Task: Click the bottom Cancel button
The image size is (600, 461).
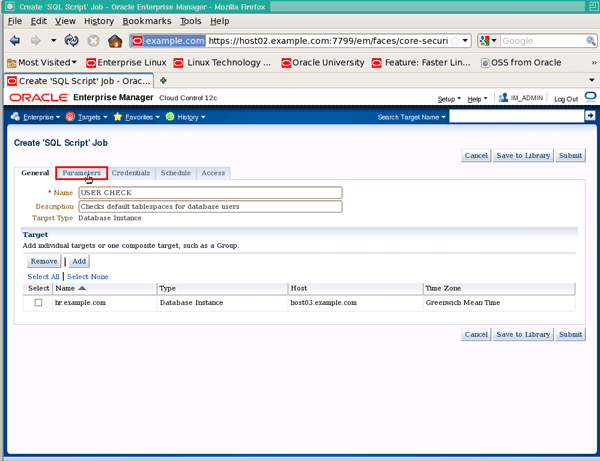Action: (x=476, y=334)
